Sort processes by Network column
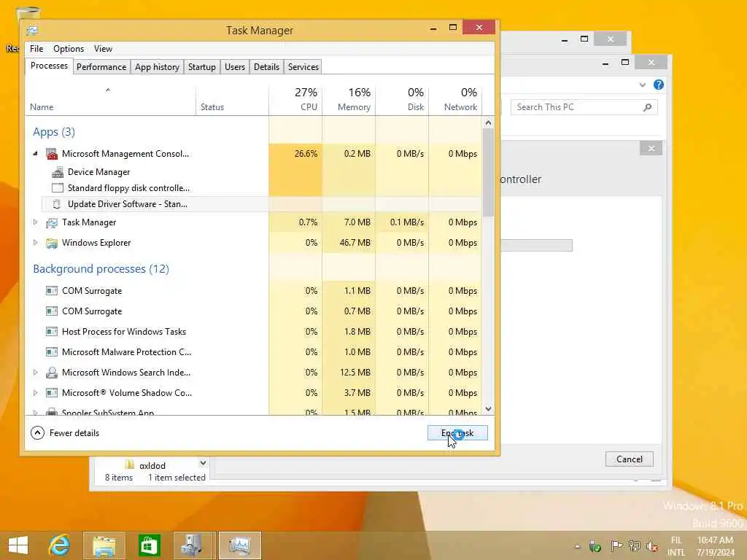The image size is (747, 560). tap(455, 100)
